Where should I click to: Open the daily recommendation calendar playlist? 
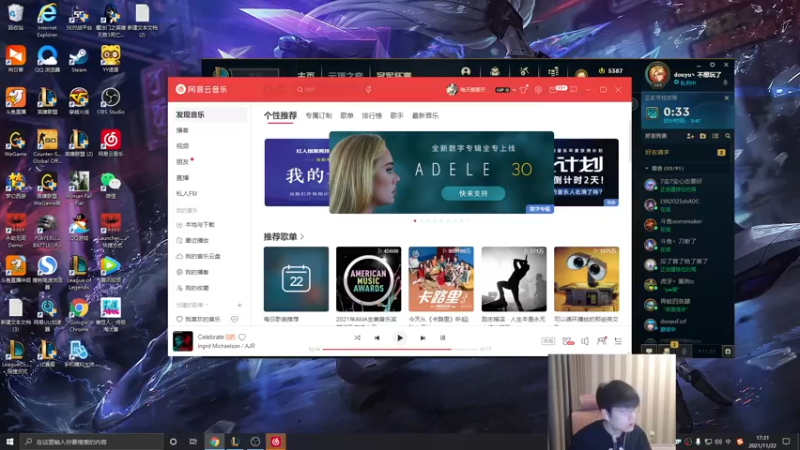(x=296, y=279)
